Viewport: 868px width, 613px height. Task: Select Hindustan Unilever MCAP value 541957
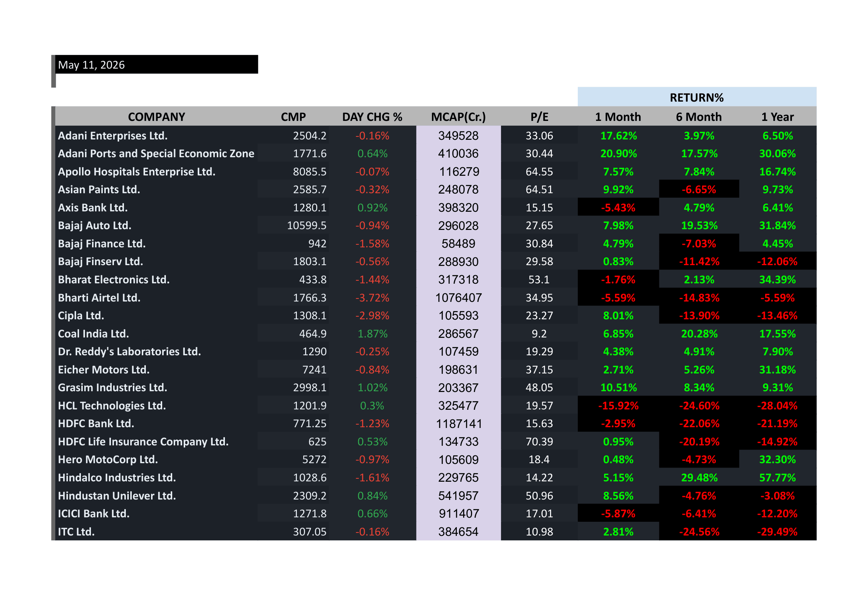click(459, 495)
